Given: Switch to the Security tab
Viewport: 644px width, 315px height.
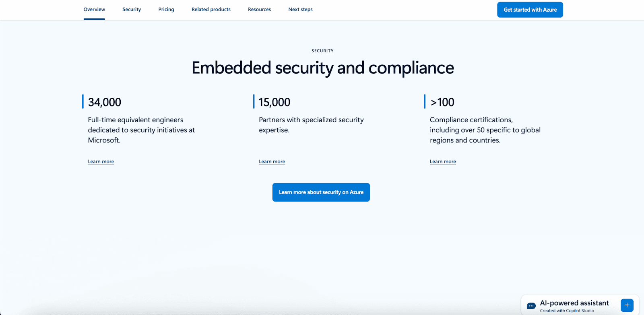Looking at the screenshot, I should (x=132, y=9).
